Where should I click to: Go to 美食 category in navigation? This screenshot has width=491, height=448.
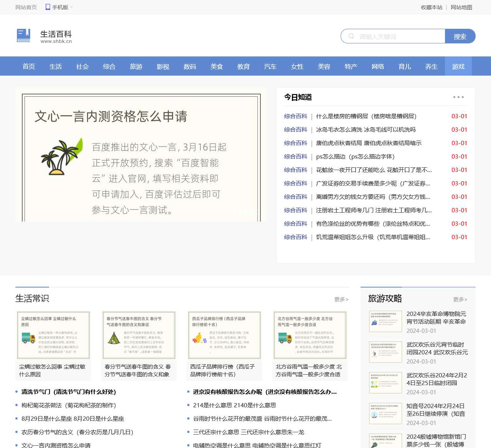click(217, 66)
